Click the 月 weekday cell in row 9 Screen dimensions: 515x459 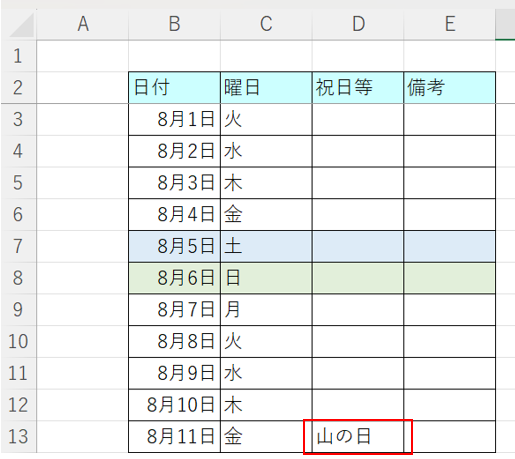tap(266, 309)
